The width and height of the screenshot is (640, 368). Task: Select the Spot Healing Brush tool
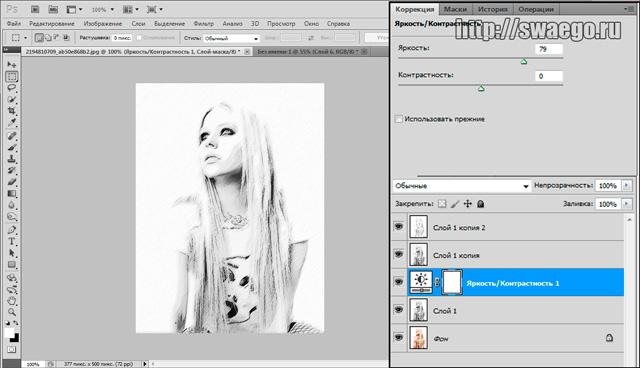[12, 136]
